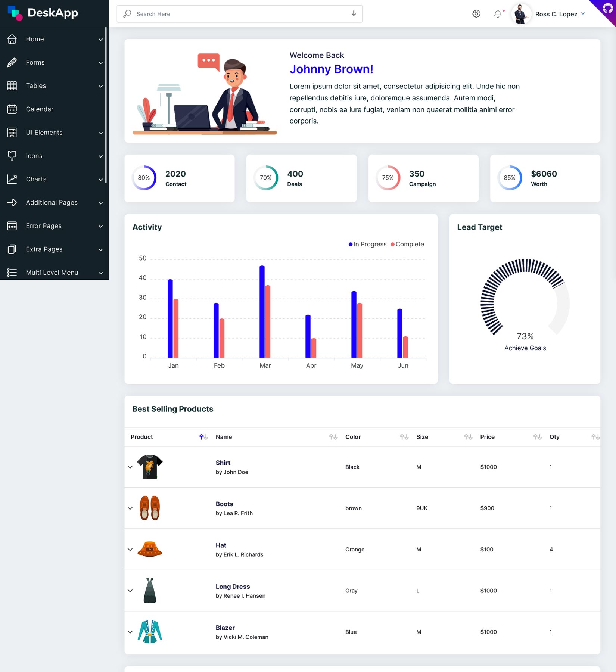Click the GitHub corner ribbon icon
Viewport: 616px width, 672px height.
pyautogui.click(x=607, y=9)
